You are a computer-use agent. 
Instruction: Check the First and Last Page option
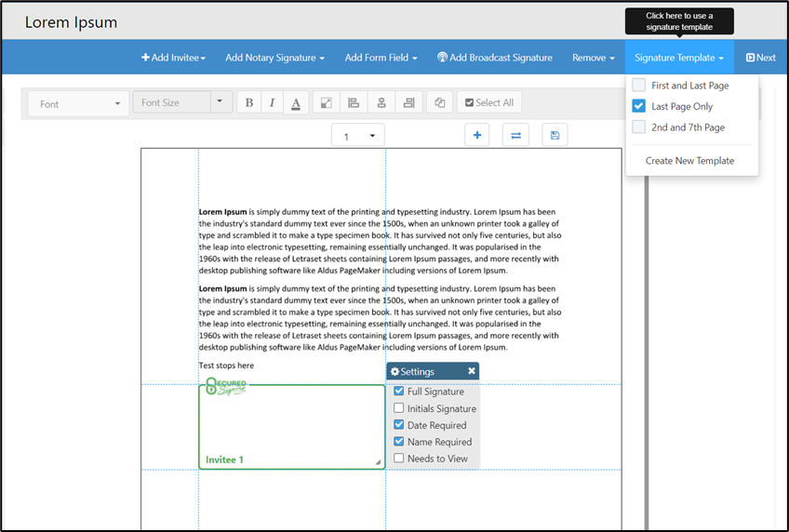point(639,86)
